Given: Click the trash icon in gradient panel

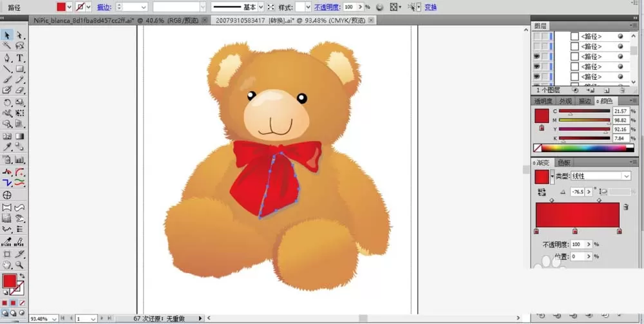Looking at the screenshot, I should (x=625, y=207).
